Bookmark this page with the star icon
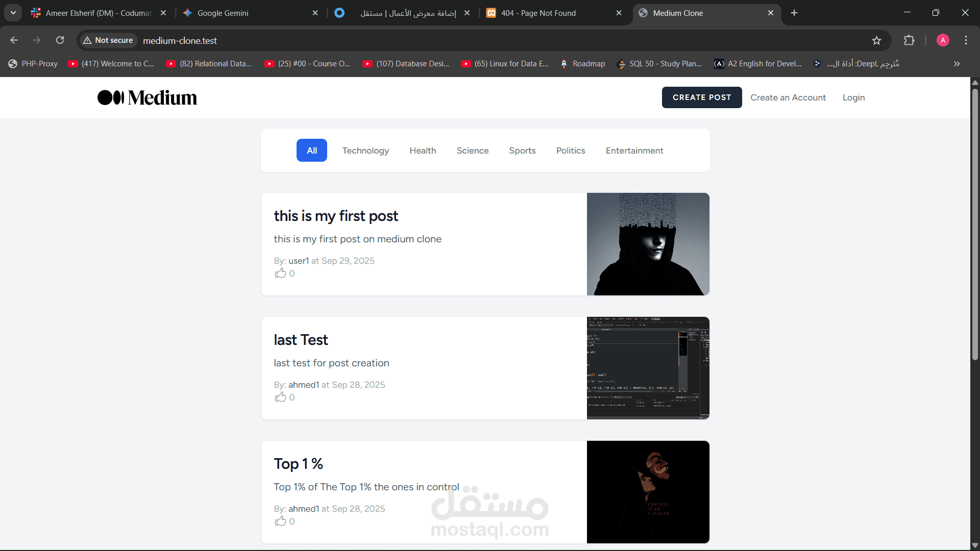The width and height of the screenshot is (980, 551). [x=876, y=40]
